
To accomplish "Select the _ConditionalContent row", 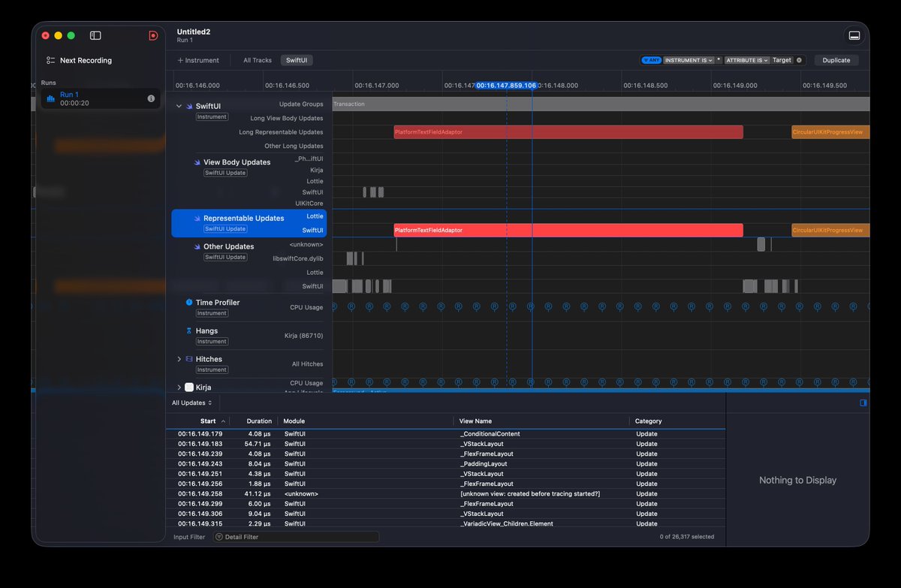I will [446, 434].
